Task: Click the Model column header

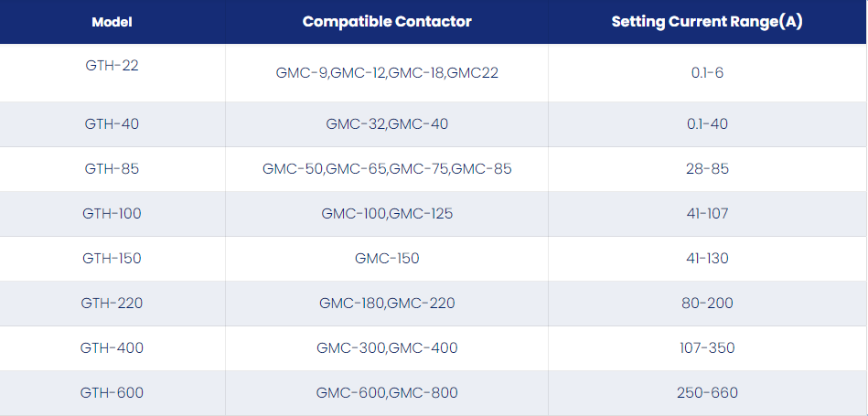Action: [x=113, y=22]
